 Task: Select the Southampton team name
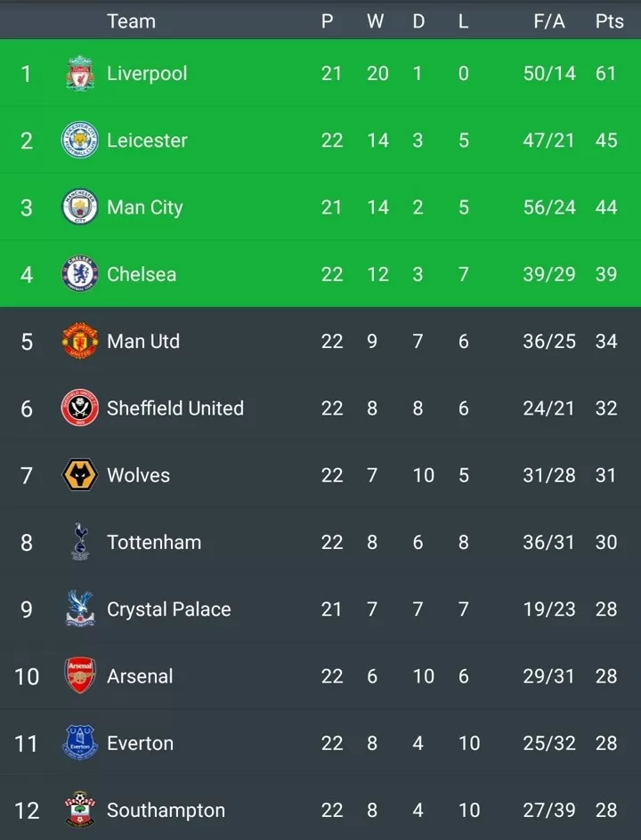click(x=166, y=810)
